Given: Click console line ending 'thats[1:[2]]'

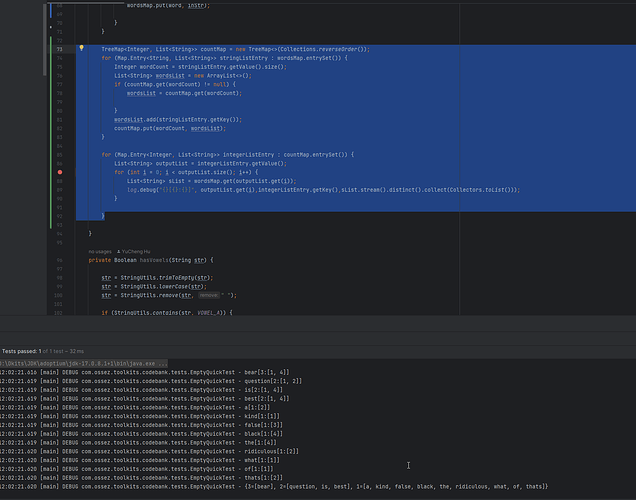Looking at the screenshot, I should pyautogui.click(x=141, y=478).
